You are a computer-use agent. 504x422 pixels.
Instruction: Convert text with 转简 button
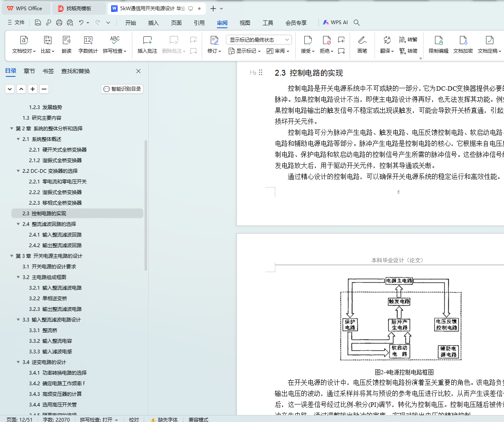click(x=408, y=51)
